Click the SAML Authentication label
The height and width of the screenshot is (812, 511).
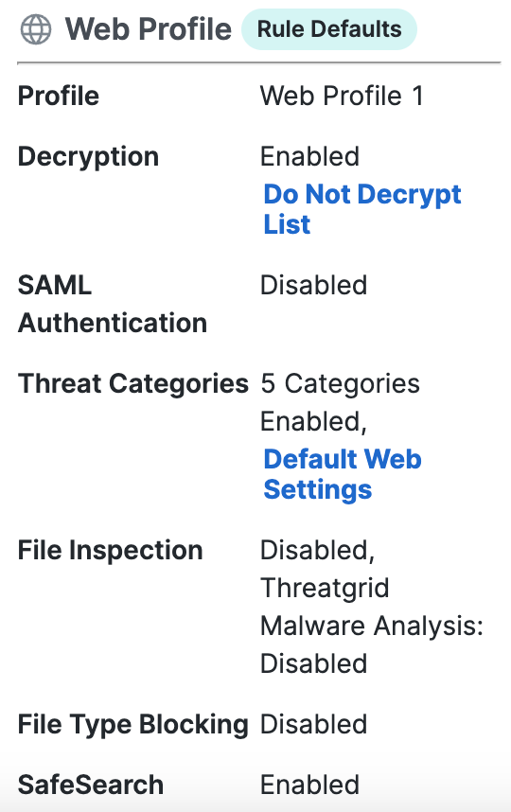113,304
